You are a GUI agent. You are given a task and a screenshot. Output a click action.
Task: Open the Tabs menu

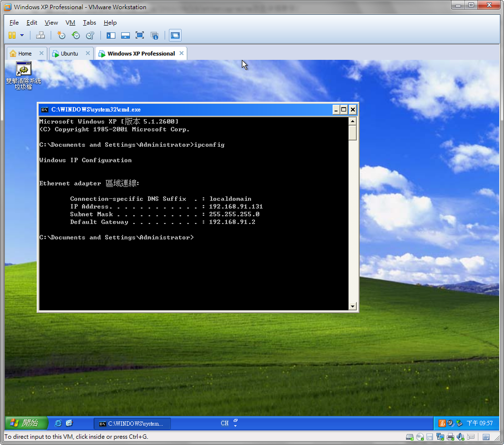[x=90, y=23]
